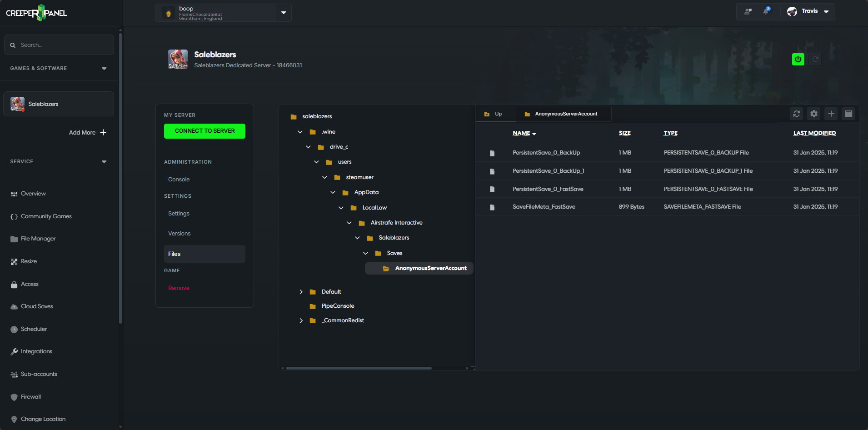This screenshot has height=430, width=868.
Task: Collapse the Saves folder
Action: (365, 253)
